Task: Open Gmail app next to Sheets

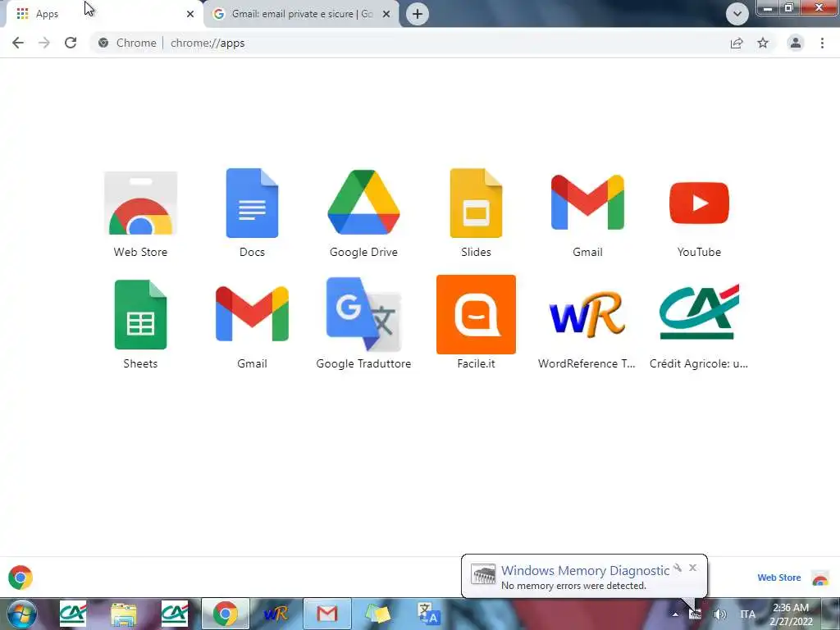Action: (x=252, y=314)
